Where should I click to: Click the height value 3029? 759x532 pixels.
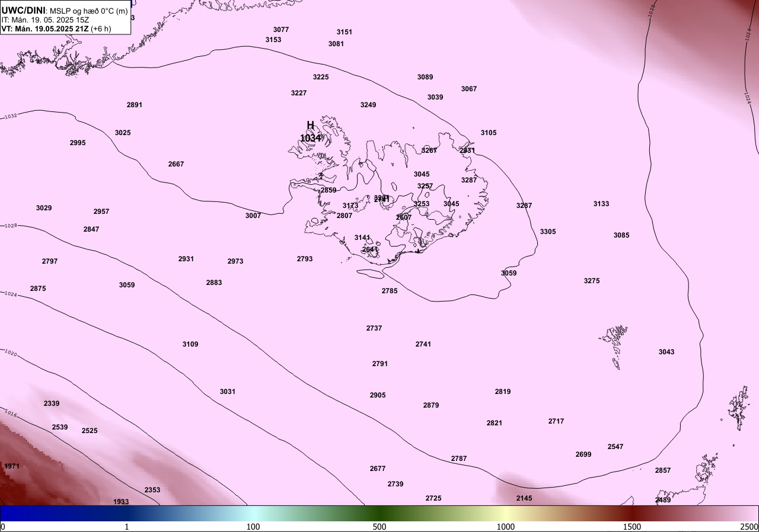(x=44, y=208)
